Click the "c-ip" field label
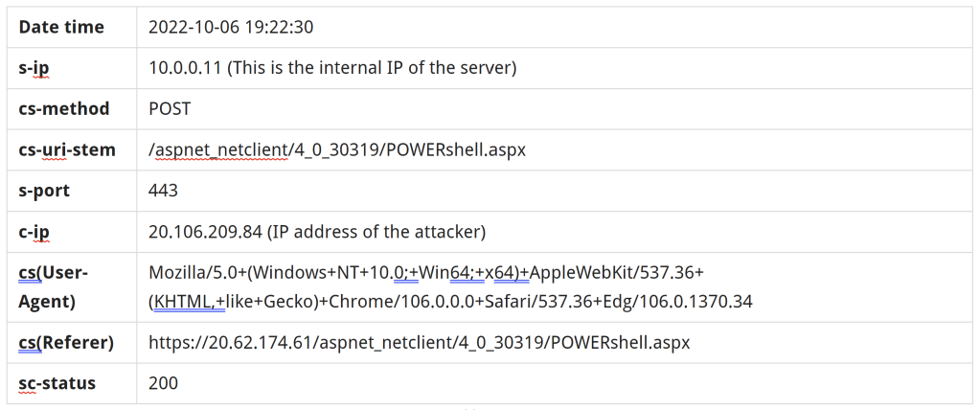 [36, 232]
